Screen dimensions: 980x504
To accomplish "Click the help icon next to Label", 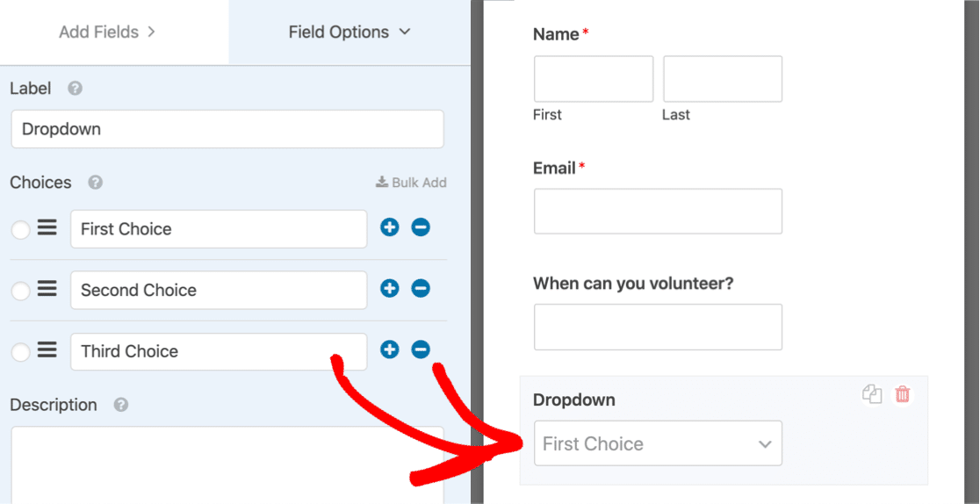I will [x=76, y=89].
